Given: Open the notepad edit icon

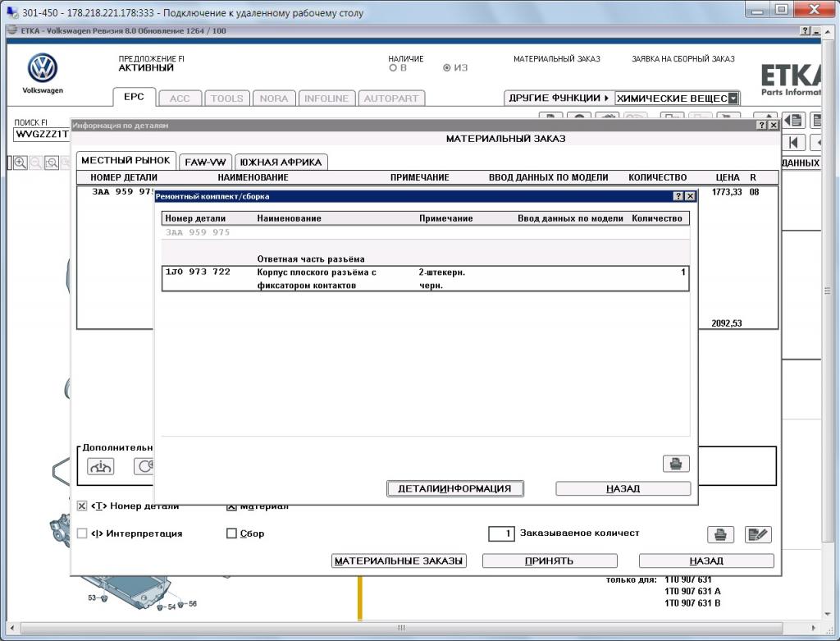Looking at the screenshot, I should click(758, 534).
